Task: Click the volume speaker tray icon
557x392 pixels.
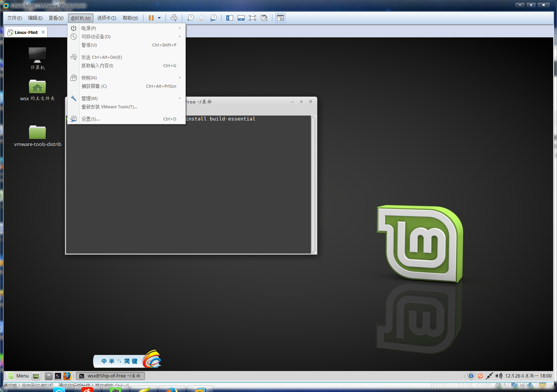Action: point(499,376)
